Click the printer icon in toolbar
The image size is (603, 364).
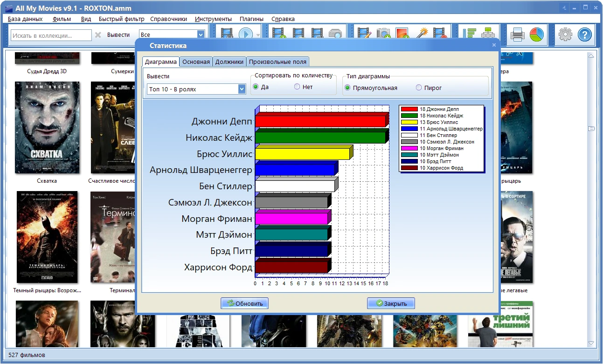click(518, 34)
